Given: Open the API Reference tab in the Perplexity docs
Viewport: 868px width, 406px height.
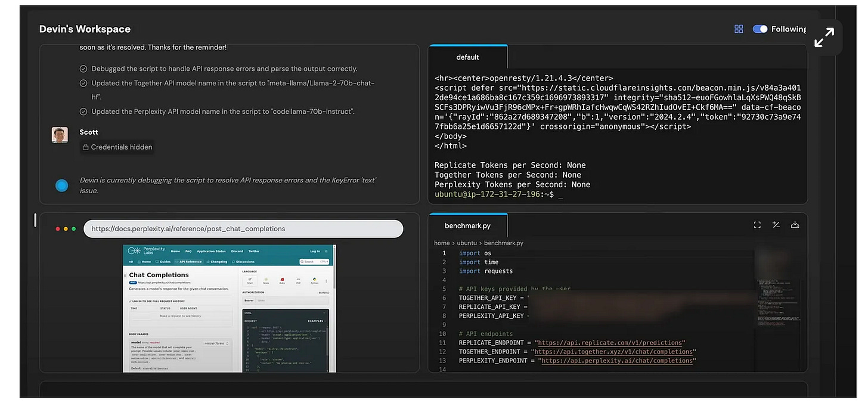Looking at the screenshot, I should 189,262.
